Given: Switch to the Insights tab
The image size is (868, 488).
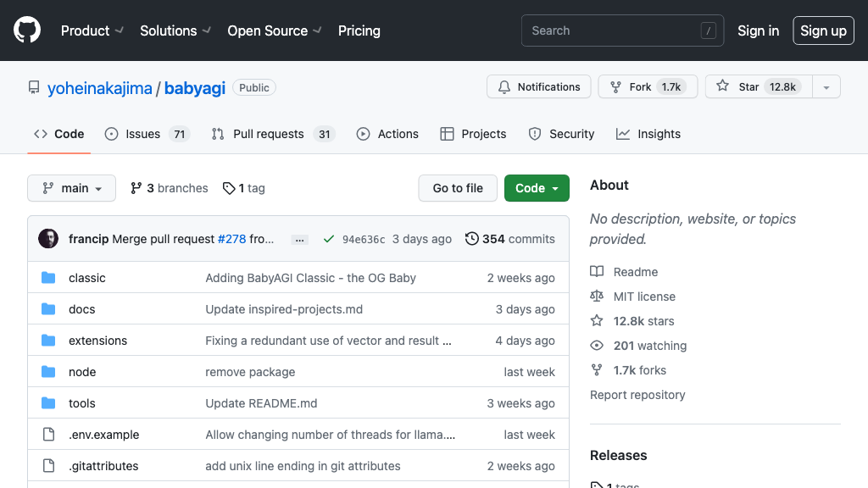Looking at the screenshot, I should [648, 134].
